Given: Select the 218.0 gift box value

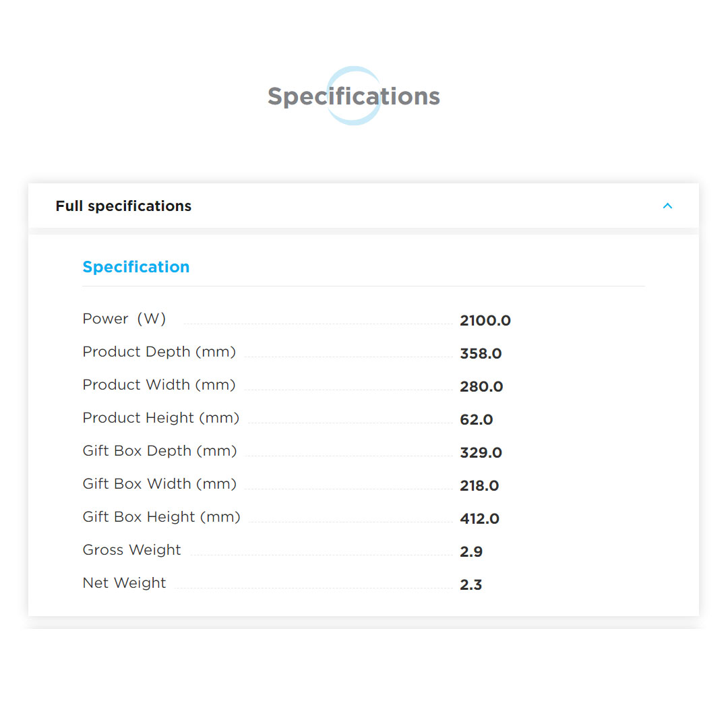Looking at the screenshot, I should 479,486.
